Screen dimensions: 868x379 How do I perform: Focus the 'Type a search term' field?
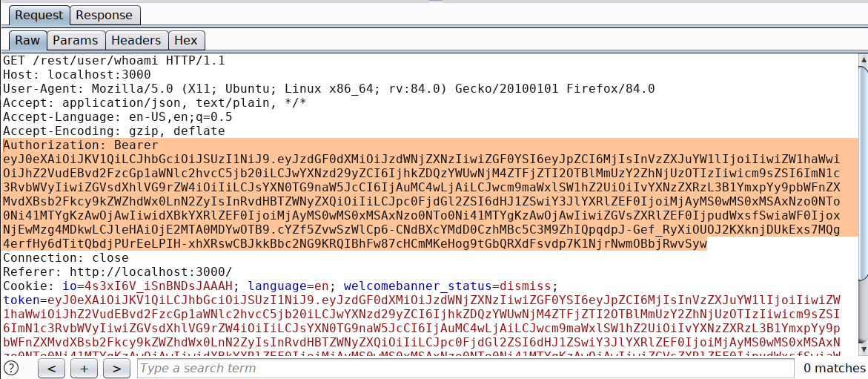465,369
